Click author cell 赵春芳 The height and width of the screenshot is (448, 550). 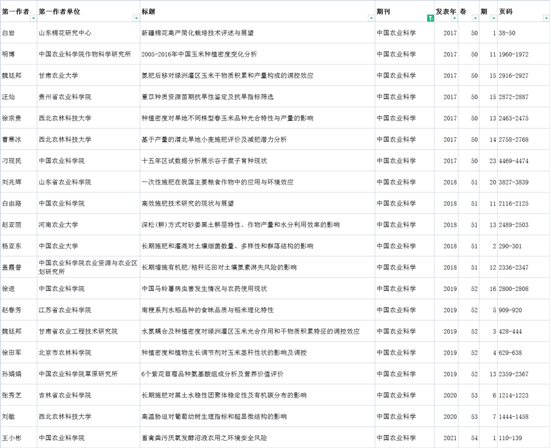click(19, 310)
